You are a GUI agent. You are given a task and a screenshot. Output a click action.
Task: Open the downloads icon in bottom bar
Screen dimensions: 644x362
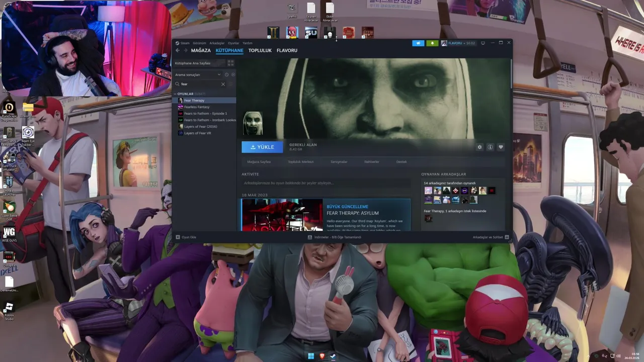[x=310, y=237]
